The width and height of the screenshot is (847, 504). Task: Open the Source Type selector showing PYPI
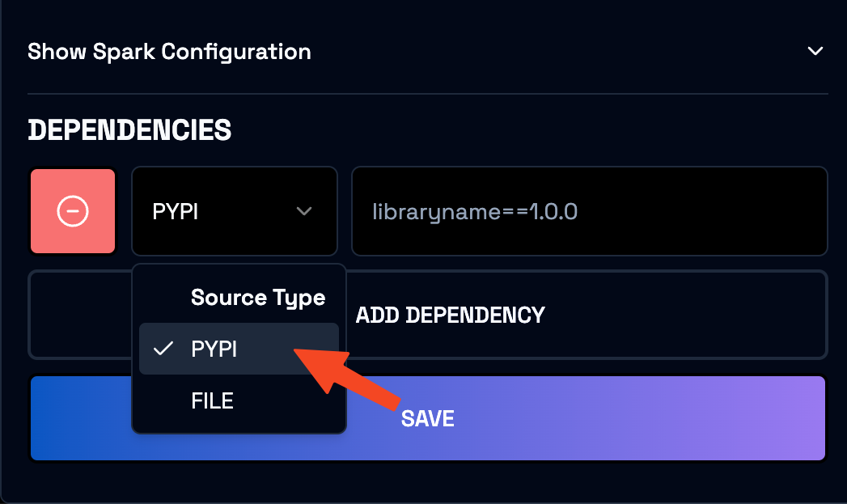(234, 210)
